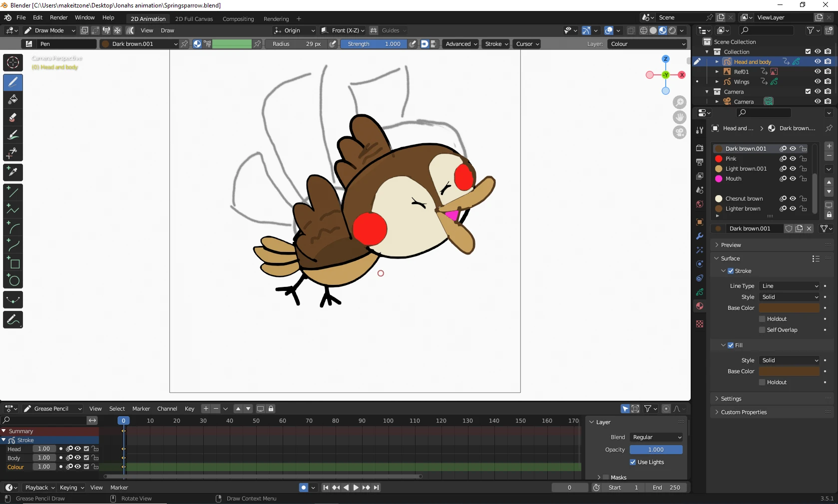Open the Blend mode dropdown
Viewport: 838px width, 504px height.
click(656, 437)
